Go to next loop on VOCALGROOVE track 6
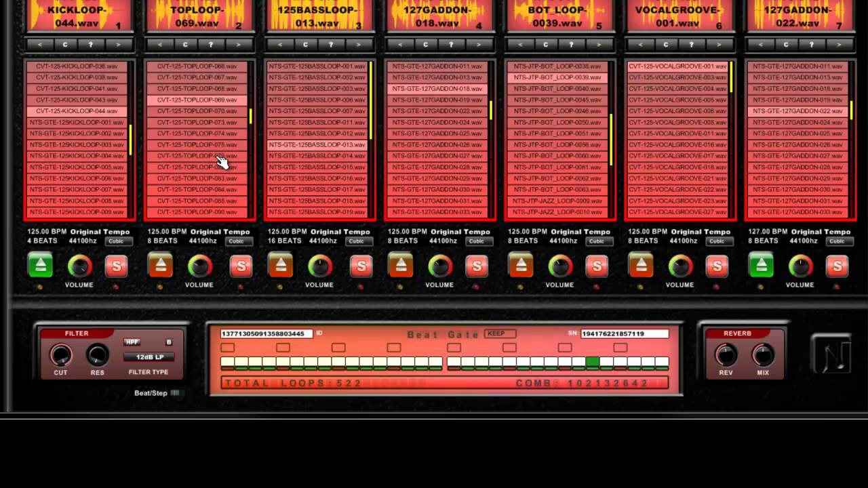 718,45
